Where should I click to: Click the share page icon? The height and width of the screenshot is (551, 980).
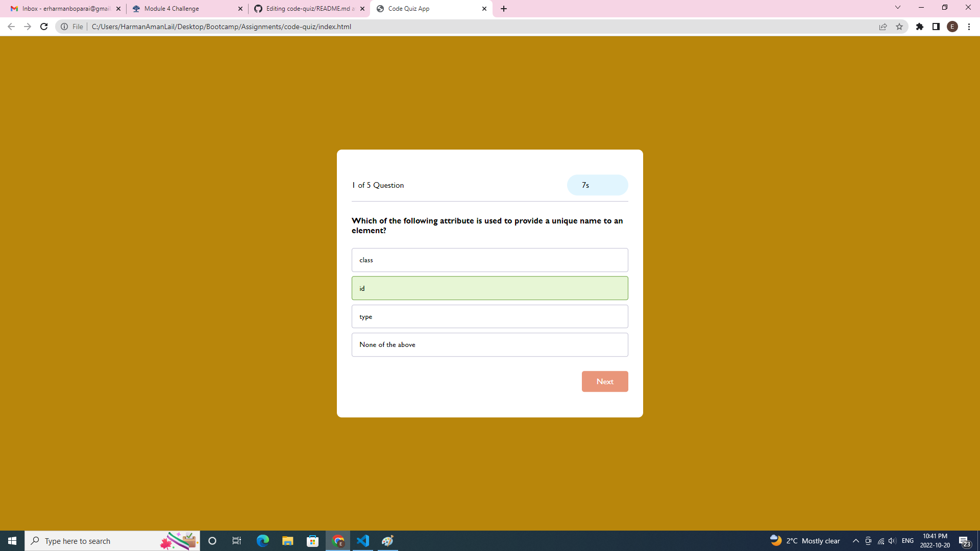point(883,27)
